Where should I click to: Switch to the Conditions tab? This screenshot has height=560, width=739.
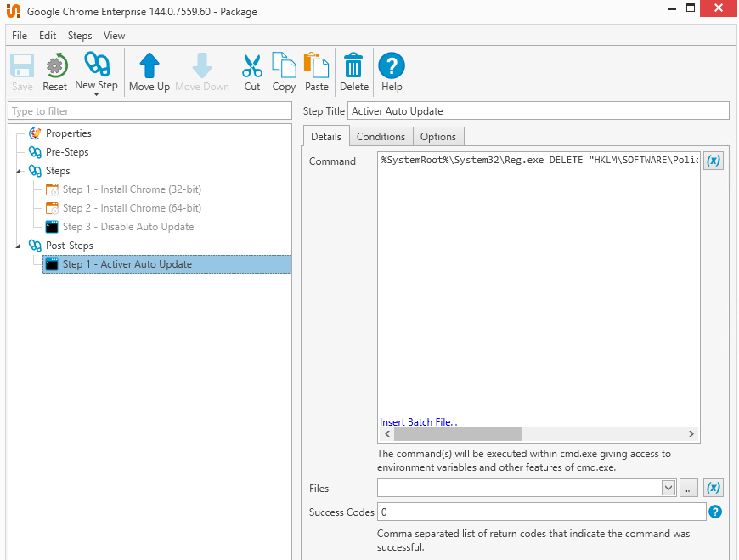(381, 137)
